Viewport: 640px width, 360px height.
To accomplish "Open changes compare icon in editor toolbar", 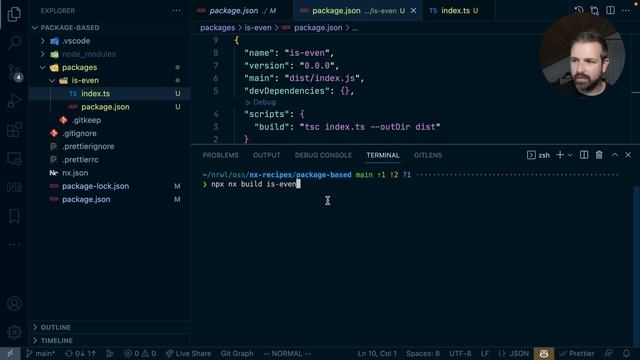I will 594,11.
